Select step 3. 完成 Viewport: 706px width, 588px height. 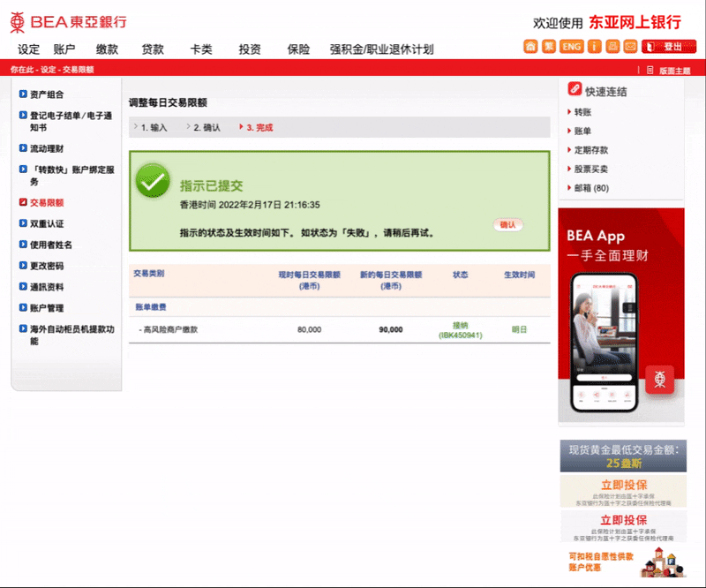(259, 127)
